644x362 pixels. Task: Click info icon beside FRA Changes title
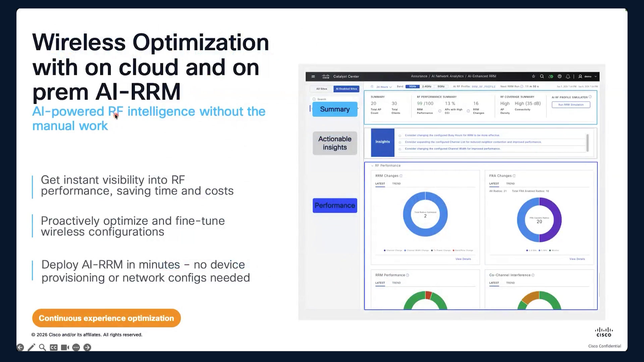coord(514,176)
